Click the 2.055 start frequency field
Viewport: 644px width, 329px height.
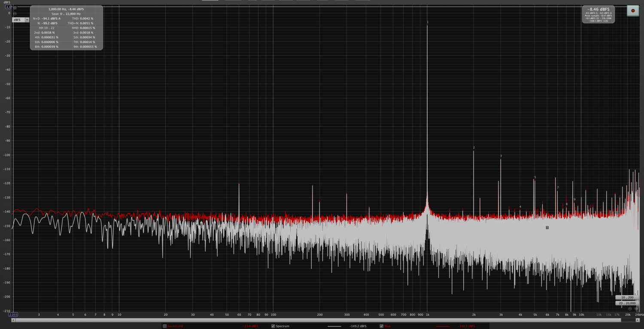[x=13, y=314]
